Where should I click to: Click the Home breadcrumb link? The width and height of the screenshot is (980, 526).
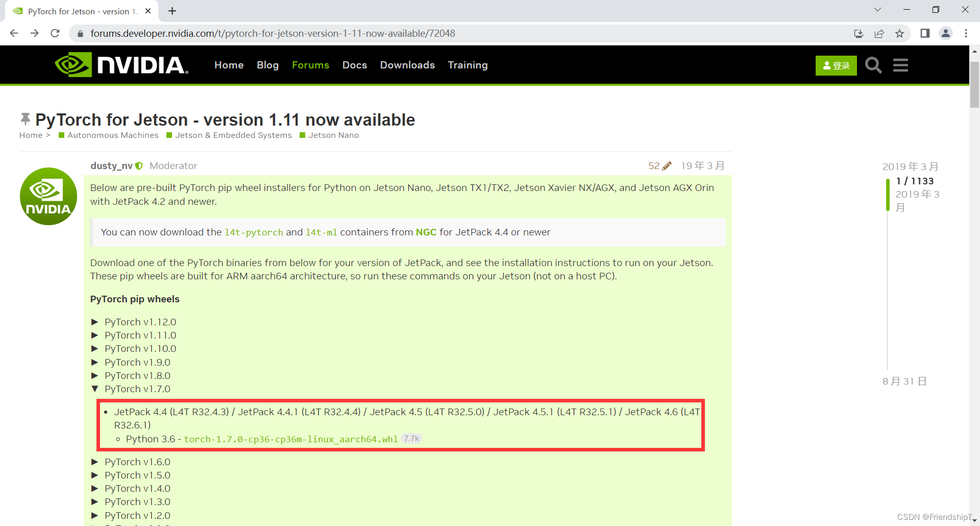31,135
